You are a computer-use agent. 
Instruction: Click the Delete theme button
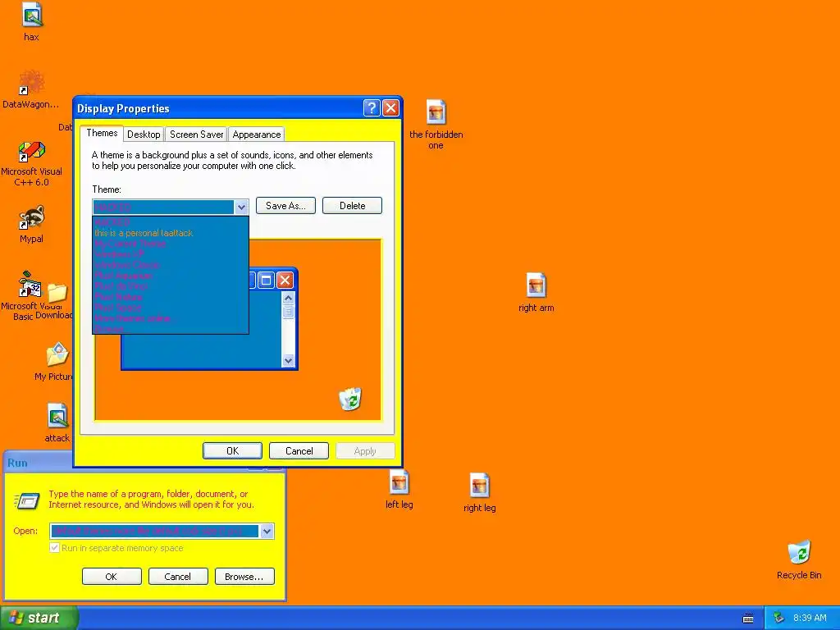[x=352, y=206]
